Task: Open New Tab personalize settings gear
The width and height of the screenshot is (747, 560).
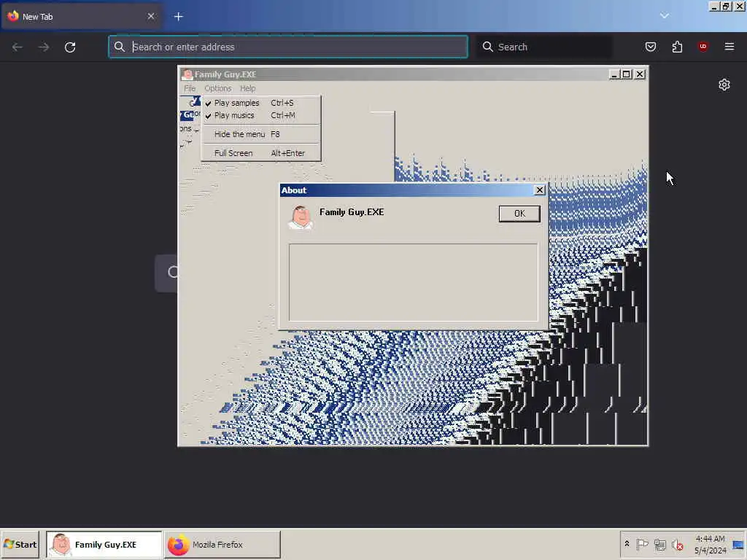Action: click(x=724, y=85)
